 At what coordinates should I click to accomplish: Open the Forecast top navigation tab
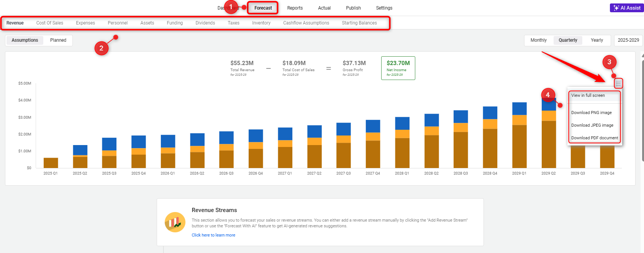coord(263,8)
